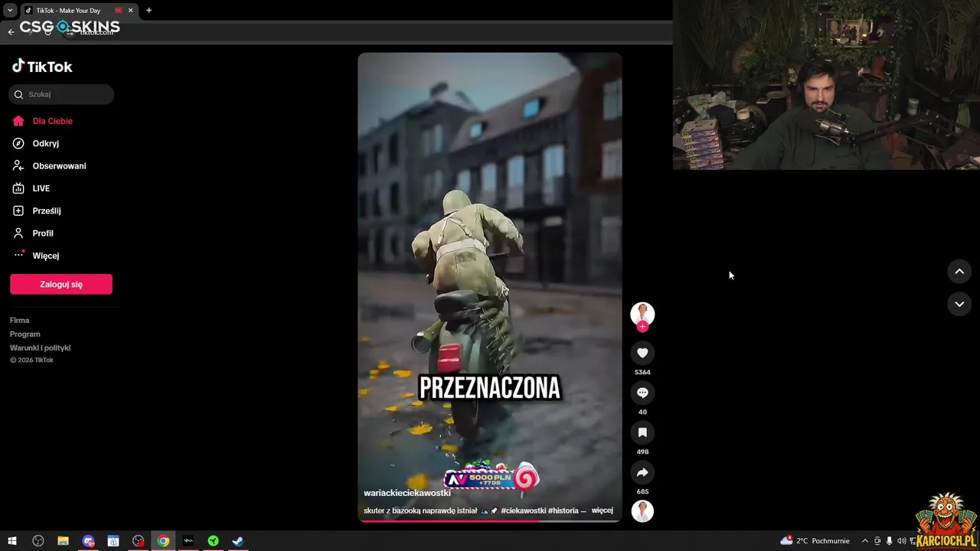Viewport: 980px width, 551px height.
Task: Go to next video with down chevron
Action: [959, 304]
